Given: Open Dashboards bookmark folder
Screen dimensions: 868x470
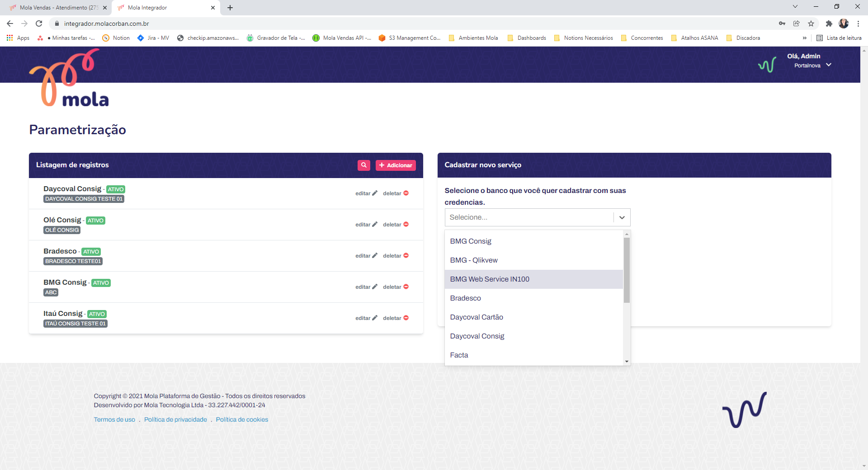Looking at the screenshot, I should [x=527, y=38].
